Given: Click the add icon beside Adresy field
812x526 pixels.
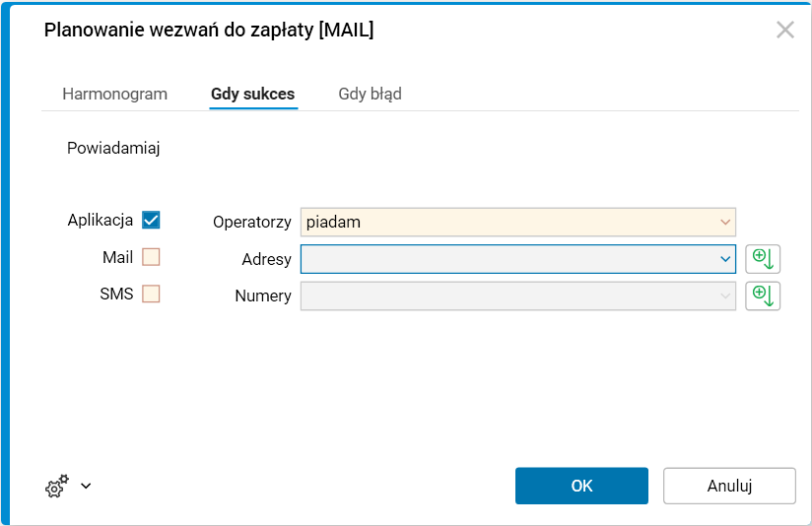Looking at the screenshot, I should [763, 259].
